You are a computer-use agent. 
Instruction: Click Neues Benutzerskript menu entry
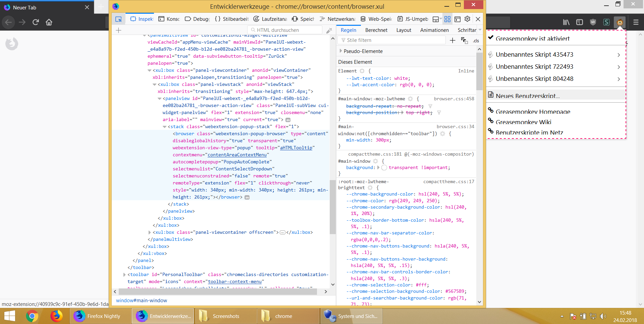(x=556, y=96)
